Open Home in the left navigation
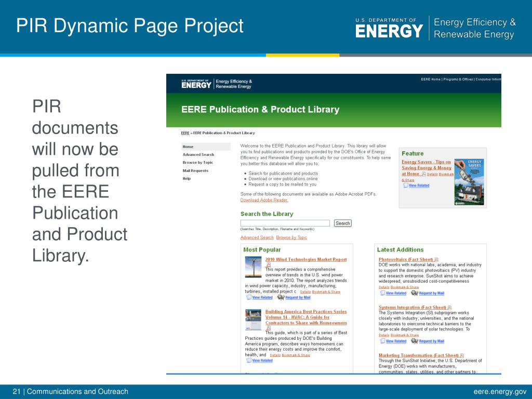 pyautogui.click(x=206, y=147)
